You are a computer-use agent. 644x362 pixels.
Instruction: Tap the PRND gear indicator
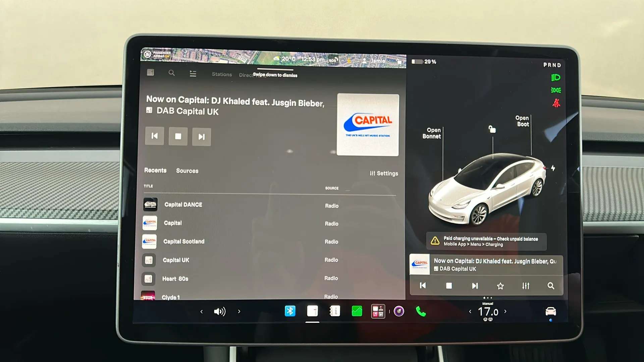coord(552,65)
